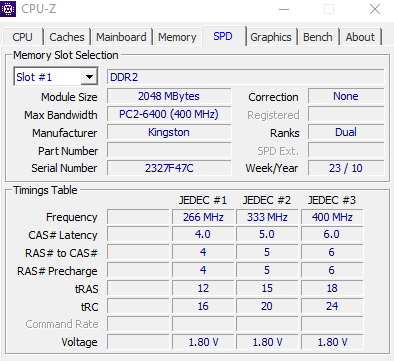
Task: Click the Week/Year value 23 / 10
Action: 346,168
